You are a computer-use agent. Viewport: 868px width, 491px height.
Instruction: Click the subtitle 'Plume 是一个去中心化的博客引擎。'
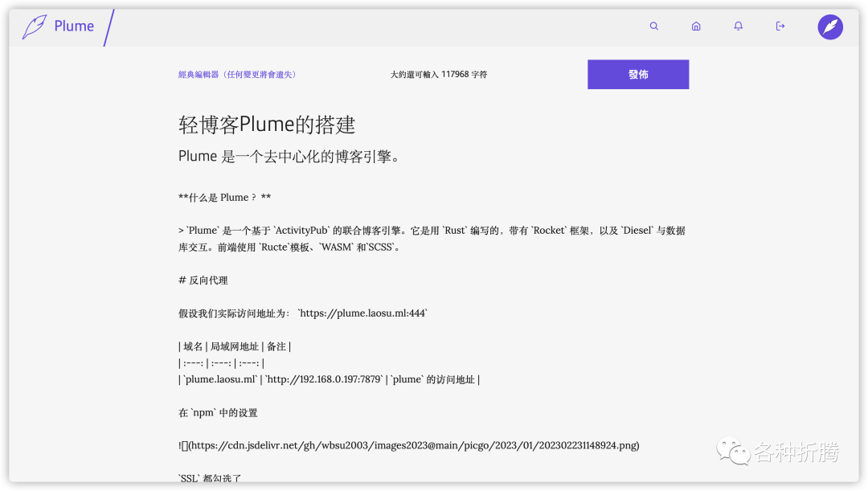point(289,157)
